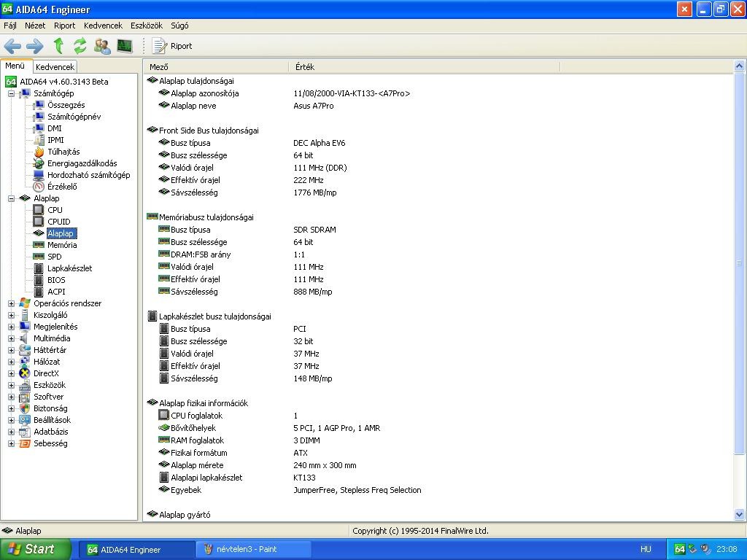Expand the Szoftver node
Viewport: 747px width, 560px height.
(11, 397)
